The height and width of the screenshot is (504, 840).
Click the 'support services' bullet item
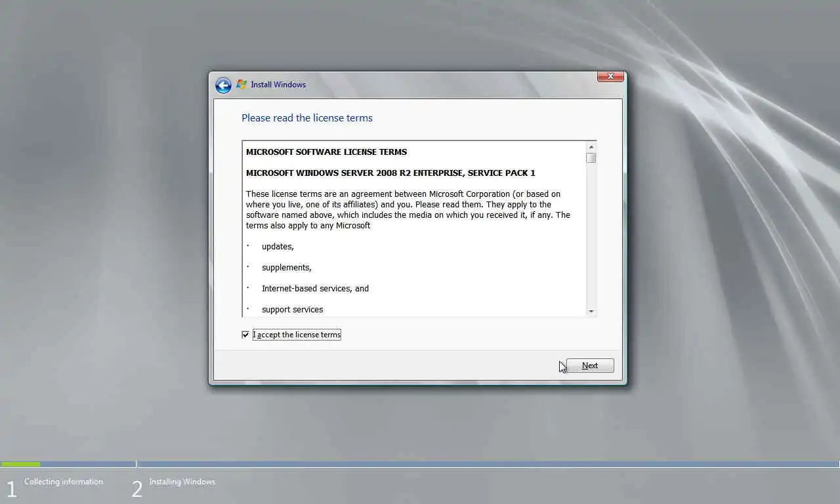tap(293, 310)
